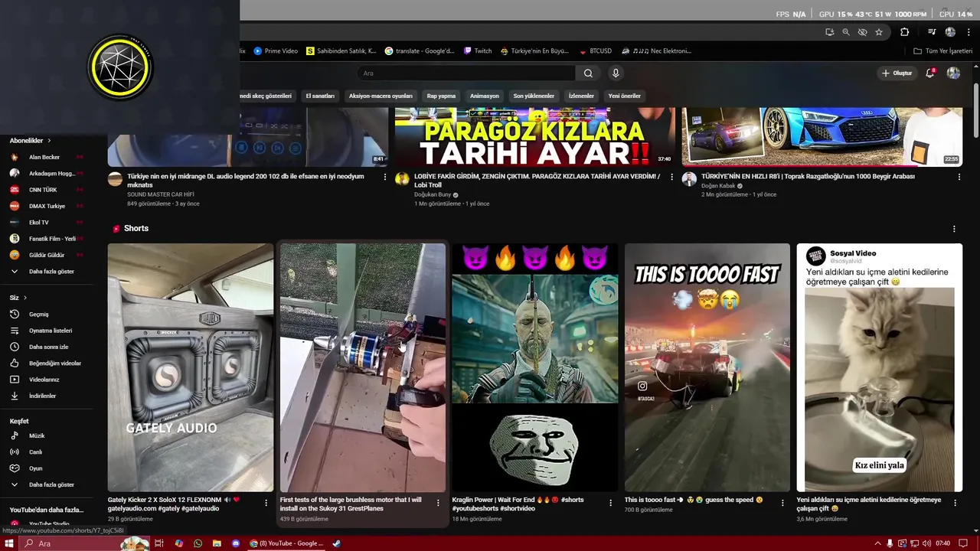
Task: Open the Chrome profile avatar in the toolbar
Action: [950, 32]
